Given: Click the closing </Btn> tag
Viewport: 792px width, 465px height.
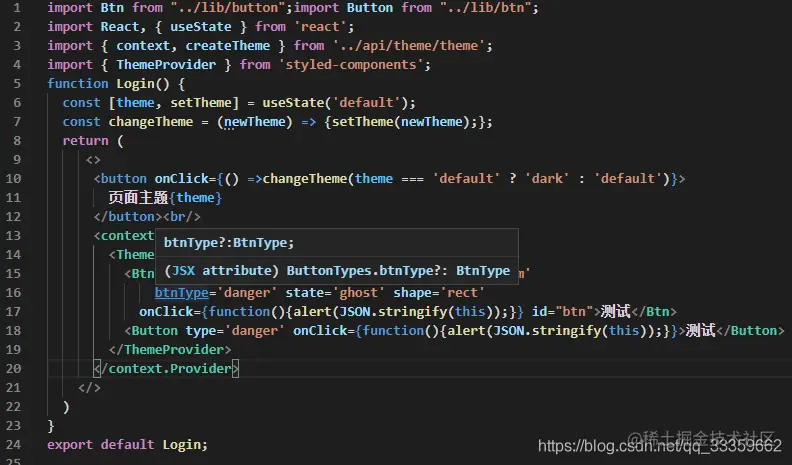Looking at the screenshot, I should pyautogui.click(x=654, y=312).
